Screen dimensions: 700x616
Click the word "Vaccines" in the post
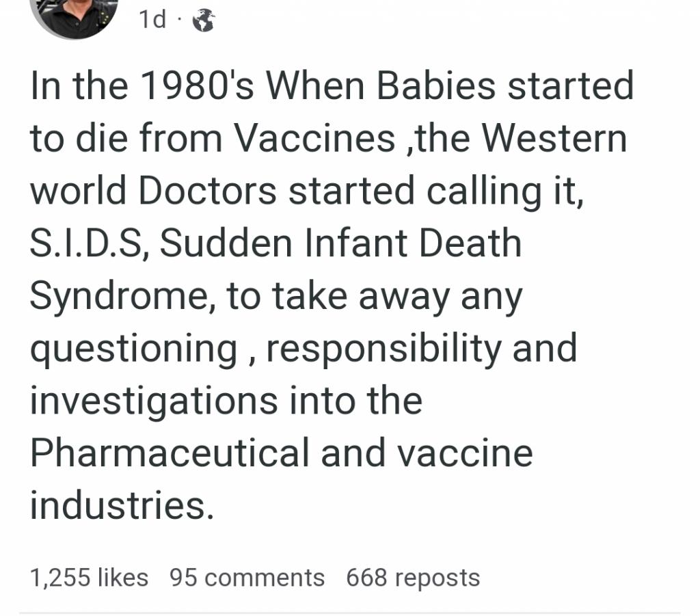click(314, 139)
